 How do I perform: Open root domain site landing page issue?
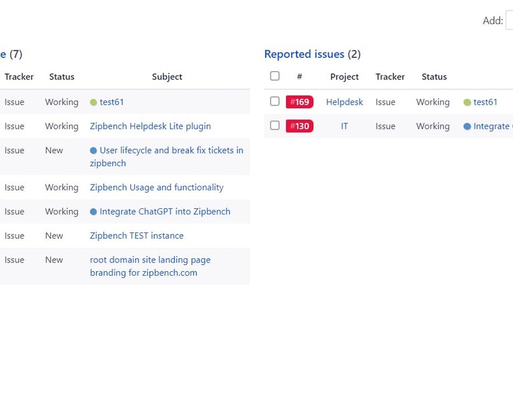[x=150, y=266]
